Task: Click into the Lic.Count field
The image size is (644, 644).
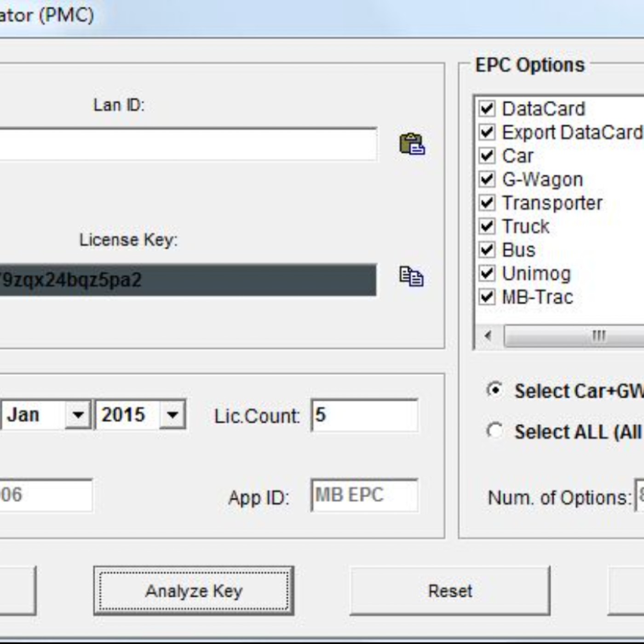Action: tap(364, 415)
